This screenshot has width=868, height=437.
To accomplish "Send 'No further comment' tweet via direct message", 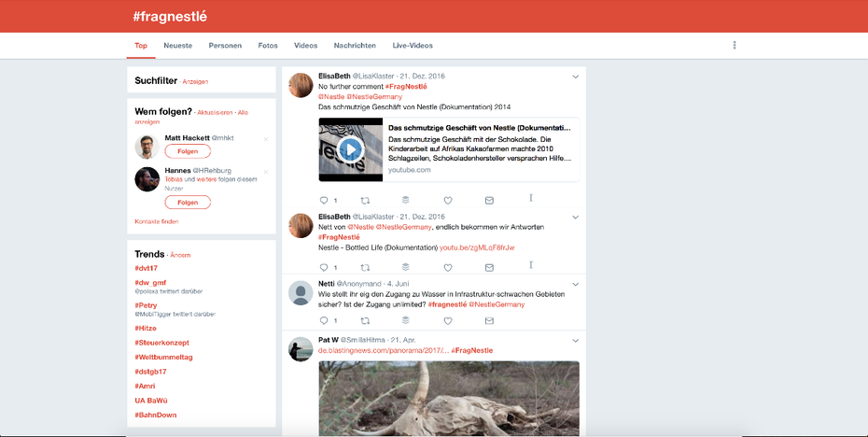I will 489,201.
